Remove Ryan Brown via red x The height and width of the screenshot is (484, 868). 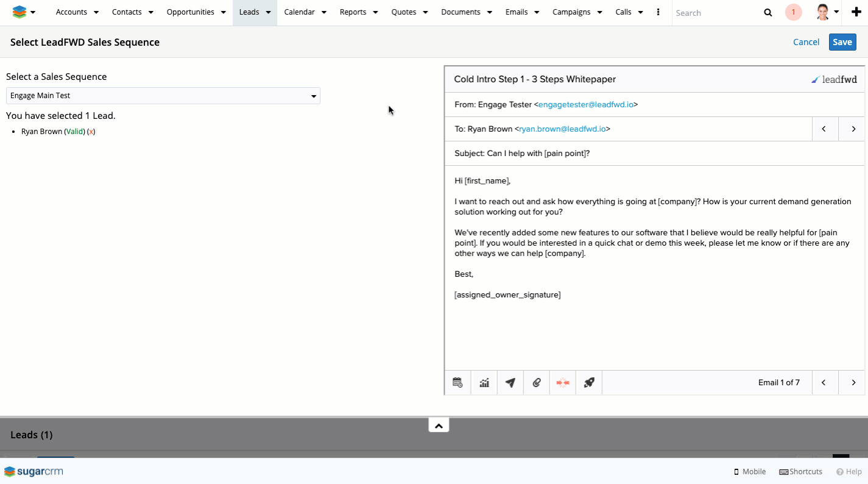click(91, 132)
